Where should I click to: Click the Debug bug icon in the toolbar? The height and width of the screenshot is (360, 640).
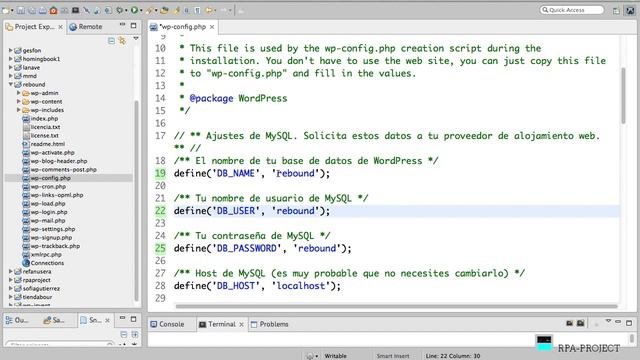click(120, 10)
